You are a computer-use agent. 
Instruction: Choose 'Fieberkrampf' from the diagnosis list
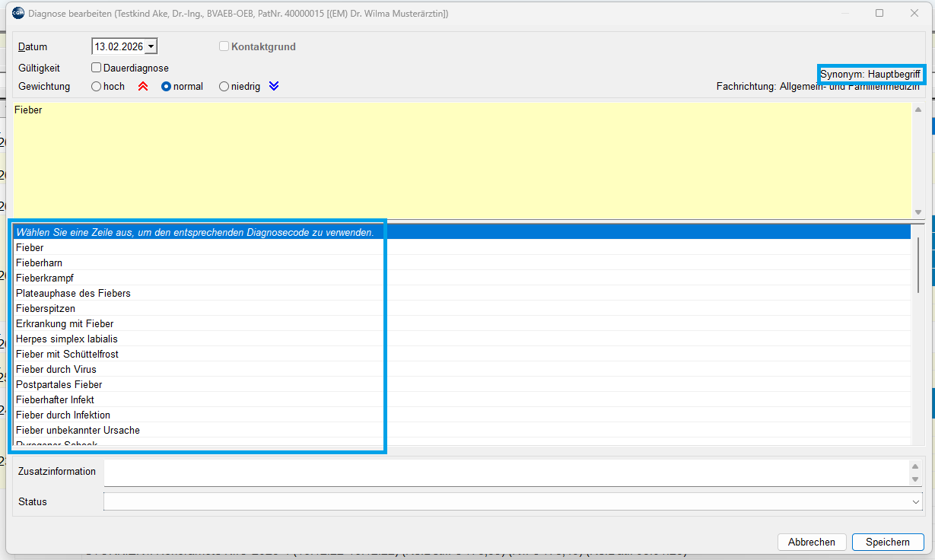(x=45, y=278)
